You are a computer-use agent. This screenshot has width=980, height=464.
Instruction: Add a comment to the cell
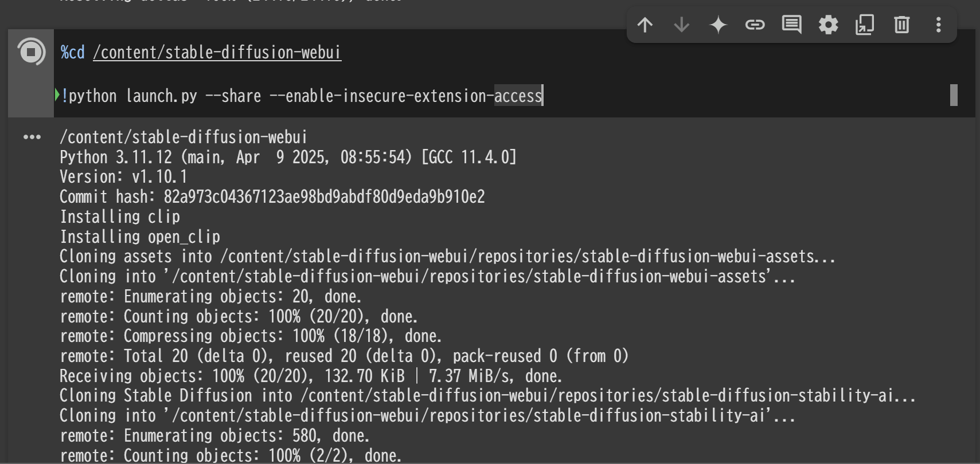pos(791,25)
